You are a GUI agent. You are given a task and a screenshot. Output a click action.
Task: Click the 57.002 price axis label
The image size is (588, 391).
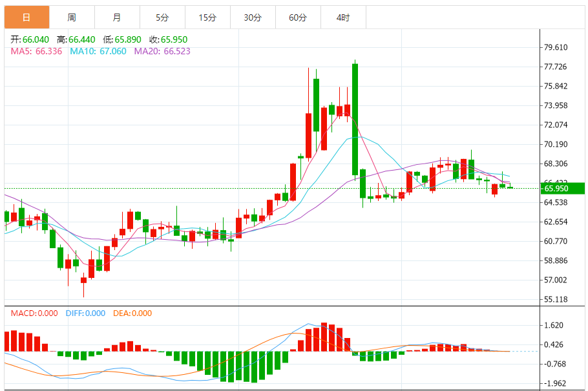coord(556,280)
